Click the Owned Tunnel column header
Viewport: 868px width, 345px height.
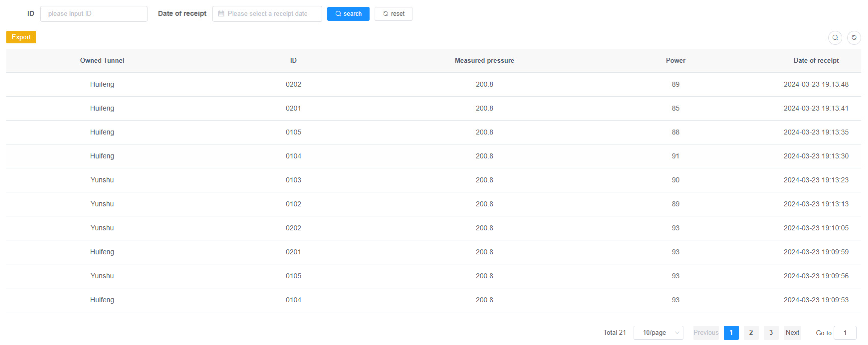point(102,60)
